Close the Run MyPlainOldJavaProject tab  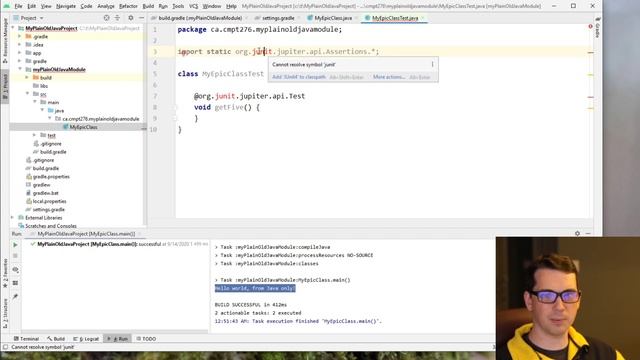click(x=139, y=234)
